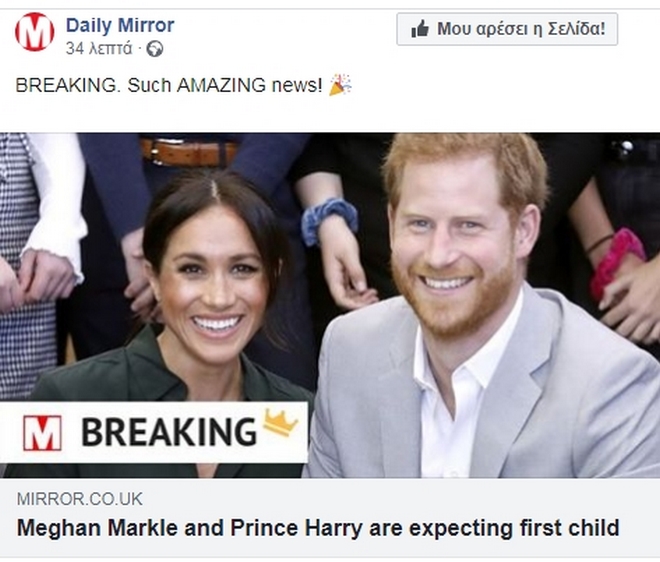Click the globe public audience icon

(154, 48)
